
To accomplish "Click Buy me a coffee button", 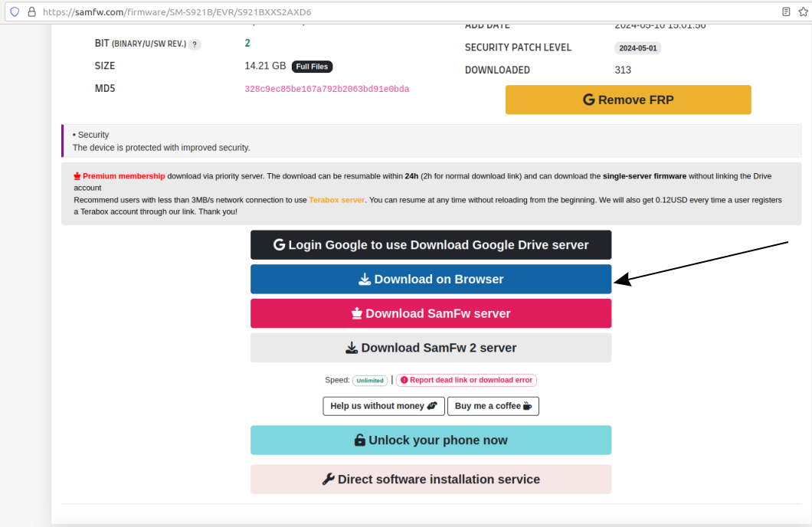I will 493,406.
